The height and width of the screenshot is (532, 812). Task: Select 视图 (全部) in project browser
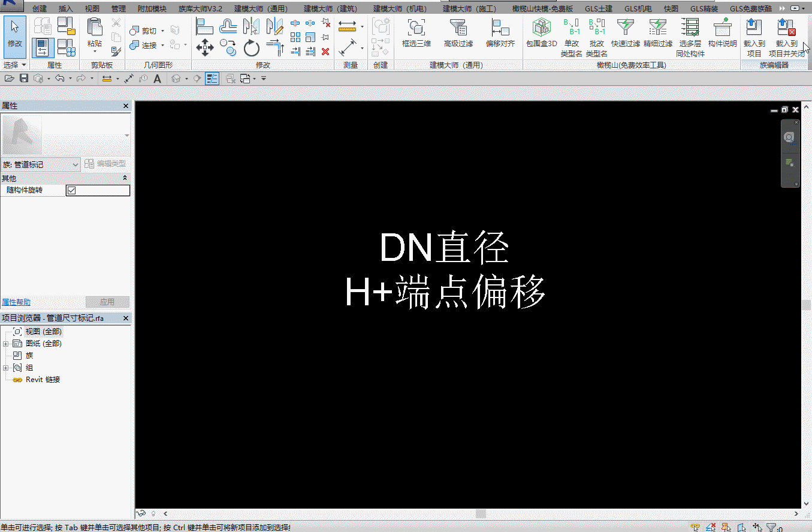(43, 332)
